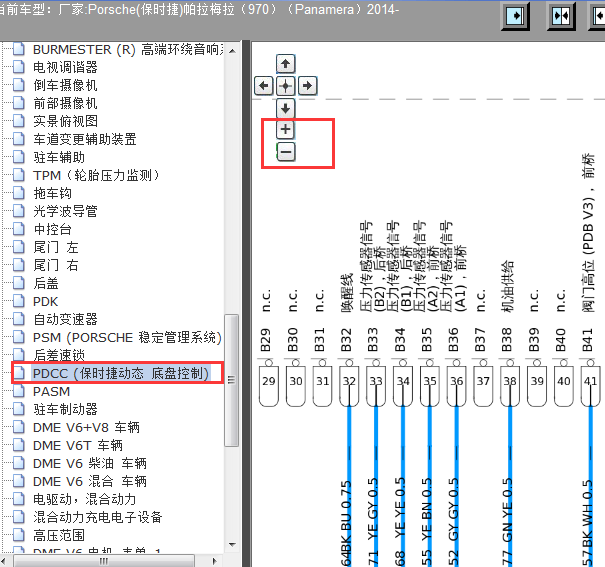The height and width of the screenshot is (567, 605).
Task: Select 驻车制动器 in the list
Action: [x=65, y=409]
